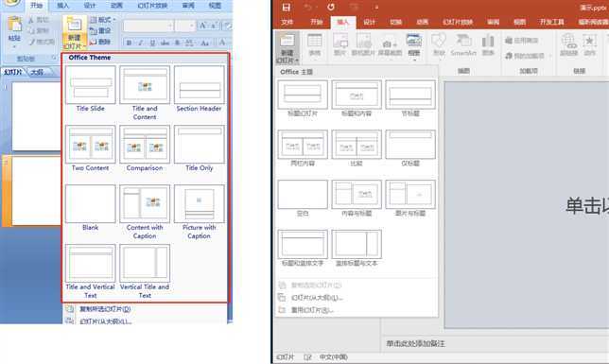Open the 文件 menu tab
Viewport: 609px width, 364px height.
(287, 22)
